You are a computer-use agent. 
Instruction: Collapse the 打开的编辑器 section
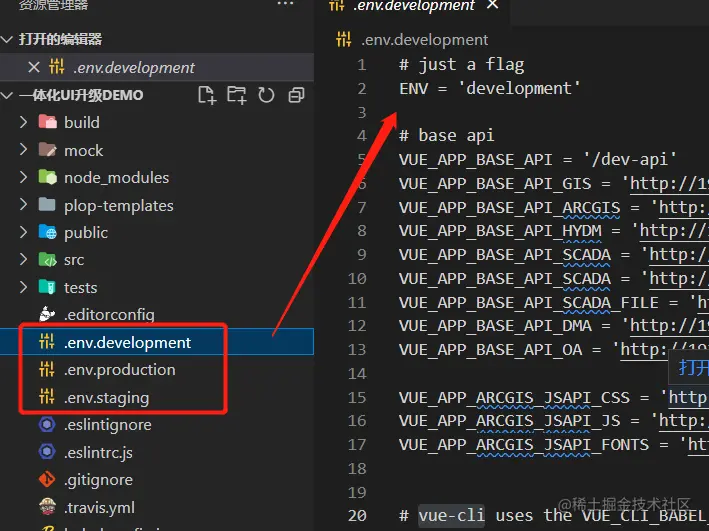click(x=7, y=39)
